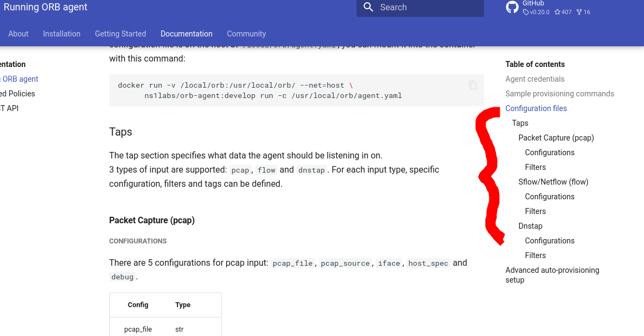Open Configurations under Sflow/Netflow (flow)
The image size is (644, 336).
tap(549, 197)
